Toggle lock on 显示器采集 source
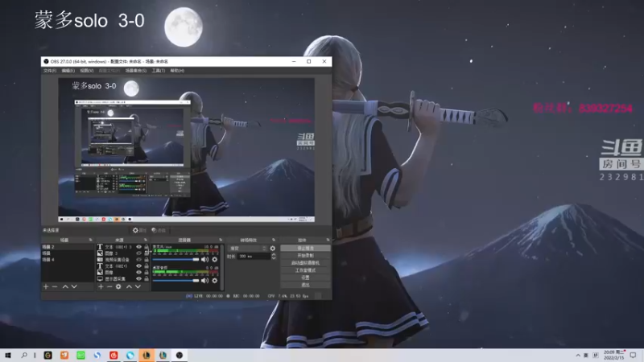644x362 pixels. pyautogui.click(x=147, y=278)
